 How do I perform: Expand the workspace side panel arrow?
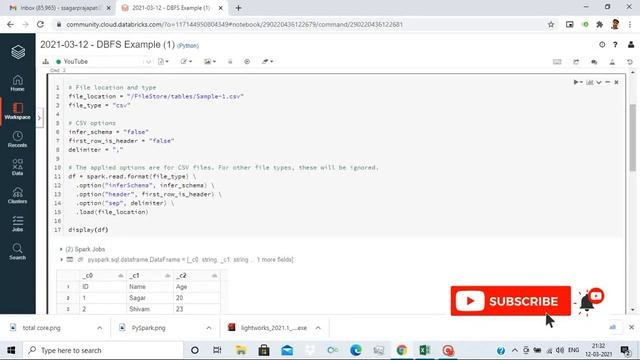39,118
